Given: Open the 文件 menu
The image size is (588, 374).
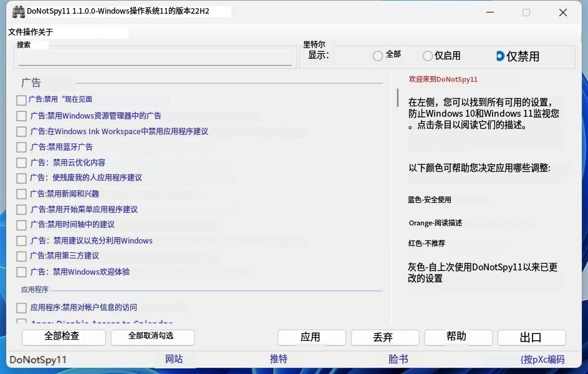Looking at the screenshot, I should point(16,32).
